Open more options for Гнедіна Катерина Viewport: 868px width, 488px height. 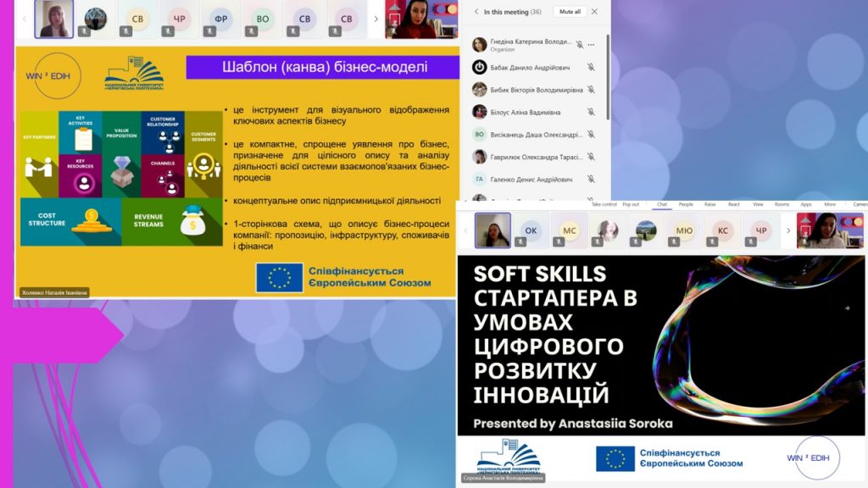tap(592, 45)
